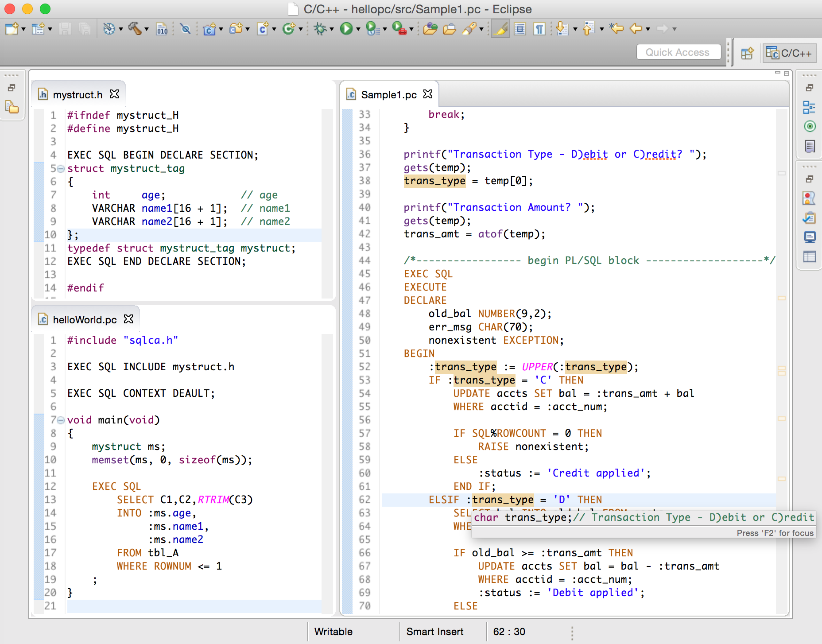Click the Back navigation arrow
The height and width of the screenshot is (644, 822).
pyautogui.click(x=636, y=29)
